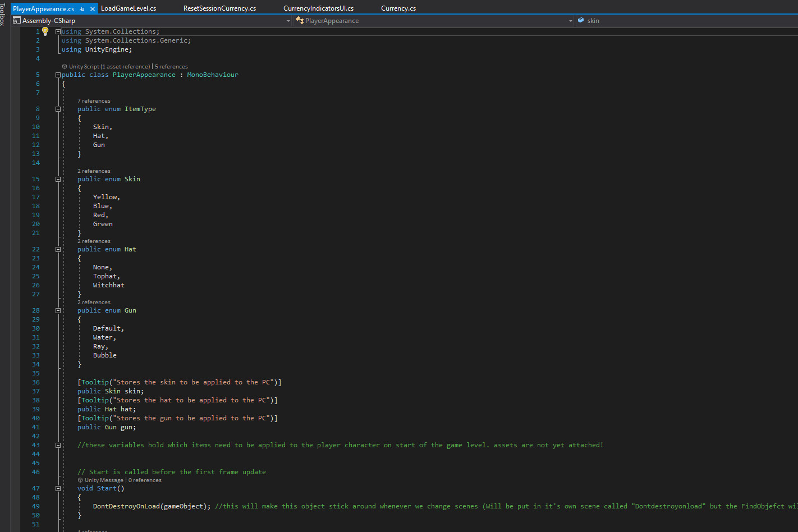The image size is (798, 532).
Task: Click the 'Water,' enum value
Action: (x=105, y=337)
